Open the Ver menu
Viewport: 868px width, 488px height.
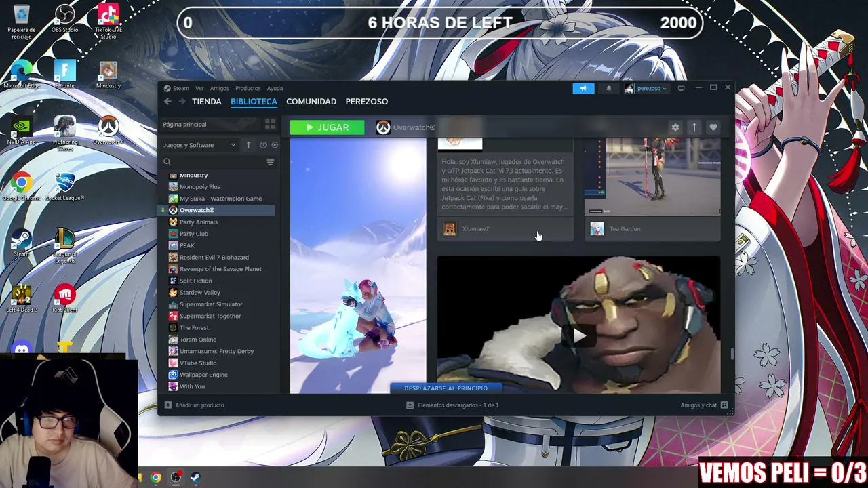click(199, 88)
